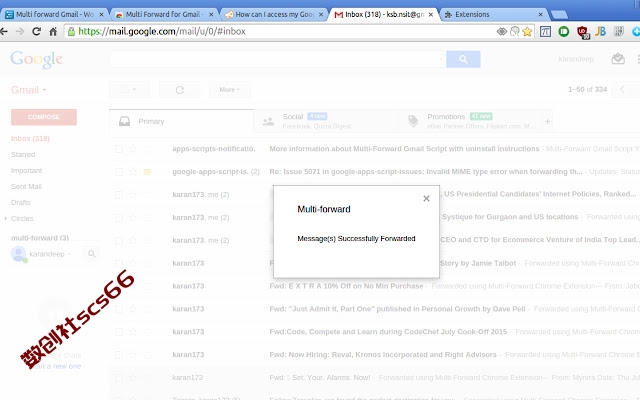Click the JB extension icon
Viewport: 640px width, 400px height.
(x=600, y=31)
